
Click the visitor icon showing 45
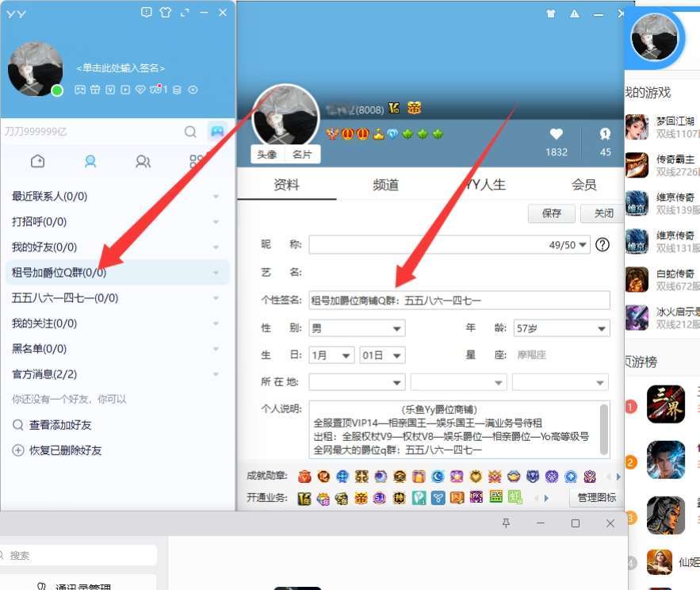605,135
